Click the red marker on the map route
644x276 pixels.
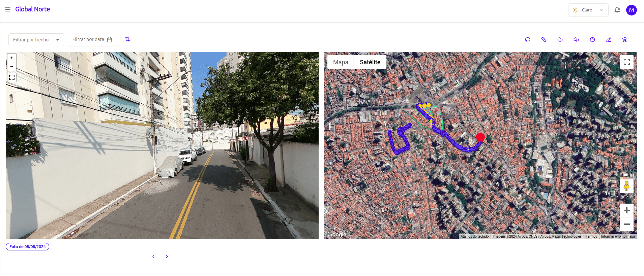(480, 137)
